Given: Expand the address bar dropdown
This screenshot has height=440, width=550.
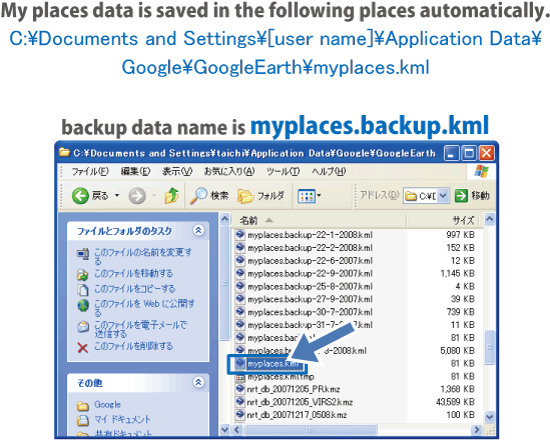Looking at the screenshot, I should 443,195.
